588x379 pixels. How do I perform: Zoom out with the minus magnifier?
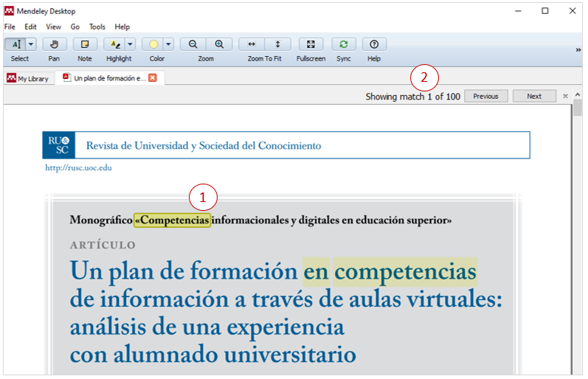point(193,44)
